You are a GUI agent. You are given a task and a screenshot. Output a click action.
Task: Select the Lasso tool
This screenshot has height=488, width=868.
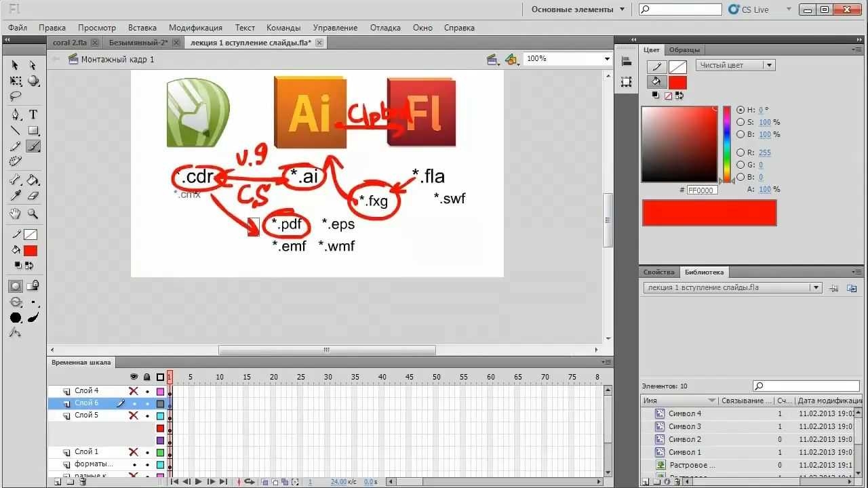(x=15, y=97)
